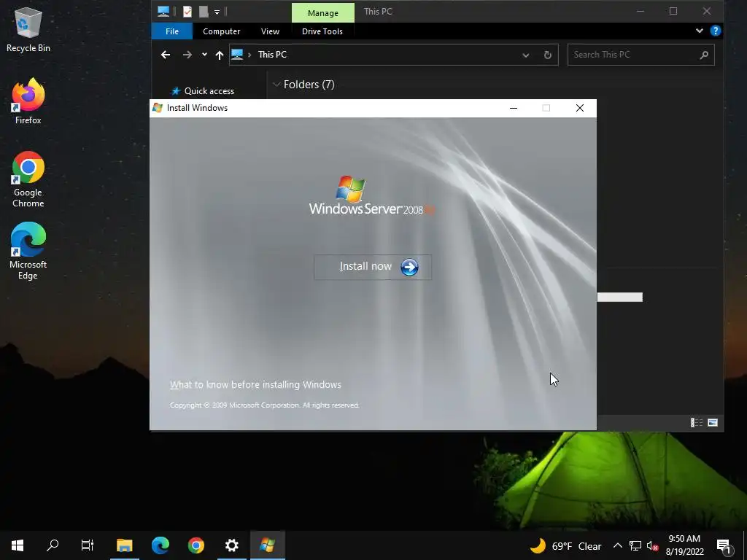747x560 pixels.
Task: Open What to know before installing Windows
Action: [255, 385]
